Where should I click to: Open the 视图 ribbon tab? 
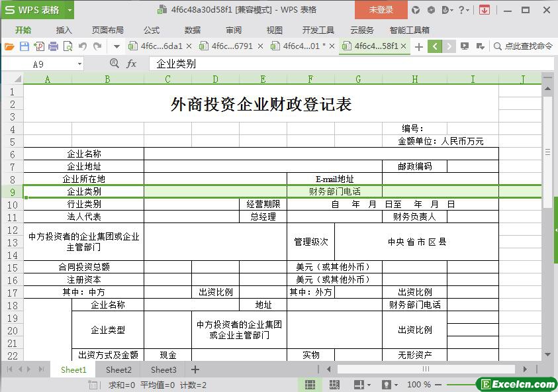pyautogui.click(x=275, y=30)
